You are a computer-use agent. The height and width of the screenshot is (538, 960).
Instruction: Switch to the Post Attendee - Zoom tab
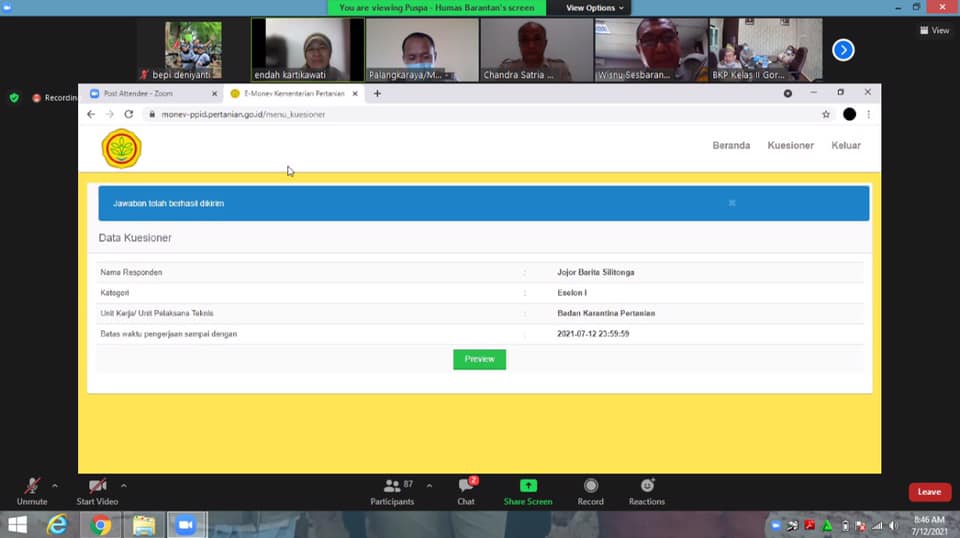(x=150, y=93)
